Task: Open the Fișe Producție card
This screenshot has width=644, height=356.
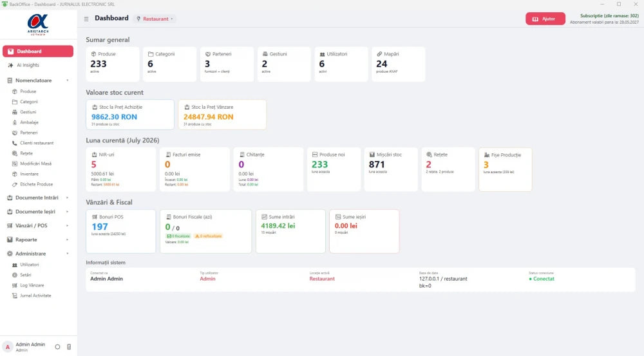Action: 505,169
